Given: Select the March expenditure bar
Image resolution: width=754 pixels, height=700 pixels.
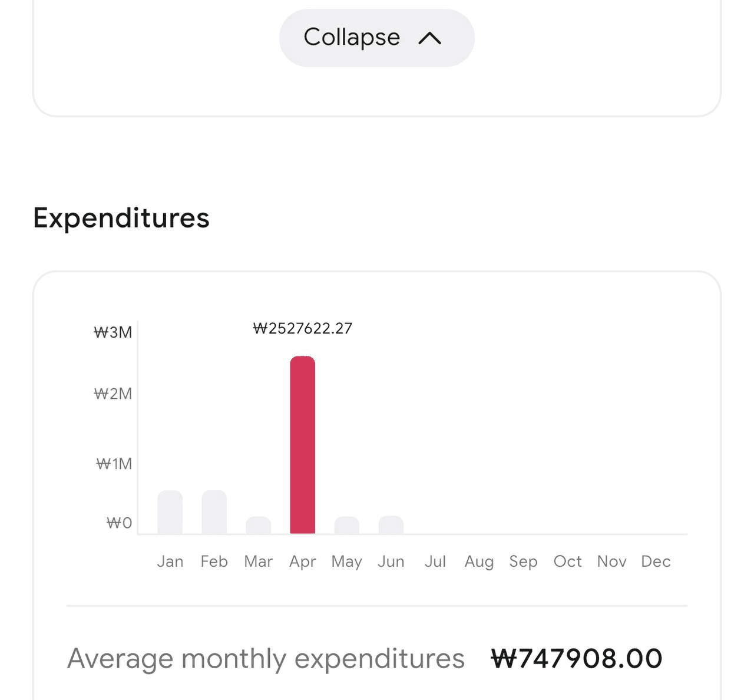Looking at the screenshot, I should (259, 525).
